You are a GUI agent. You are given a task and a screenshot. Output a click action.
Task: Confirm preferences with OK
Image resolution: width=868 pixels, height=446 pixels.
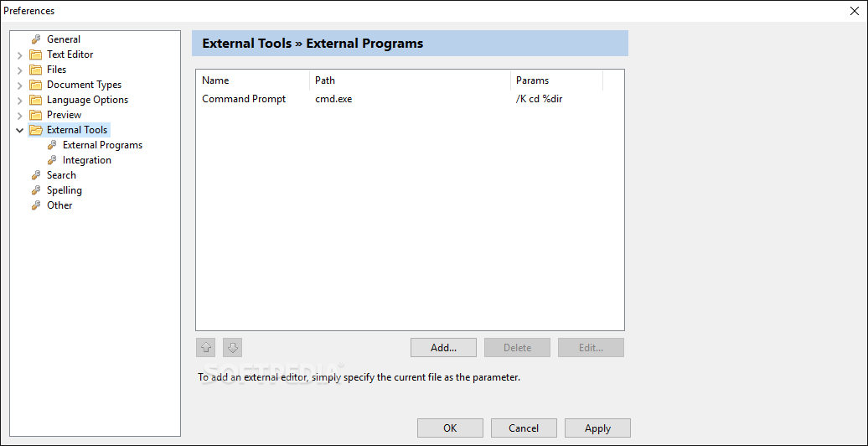coord(450,428)
